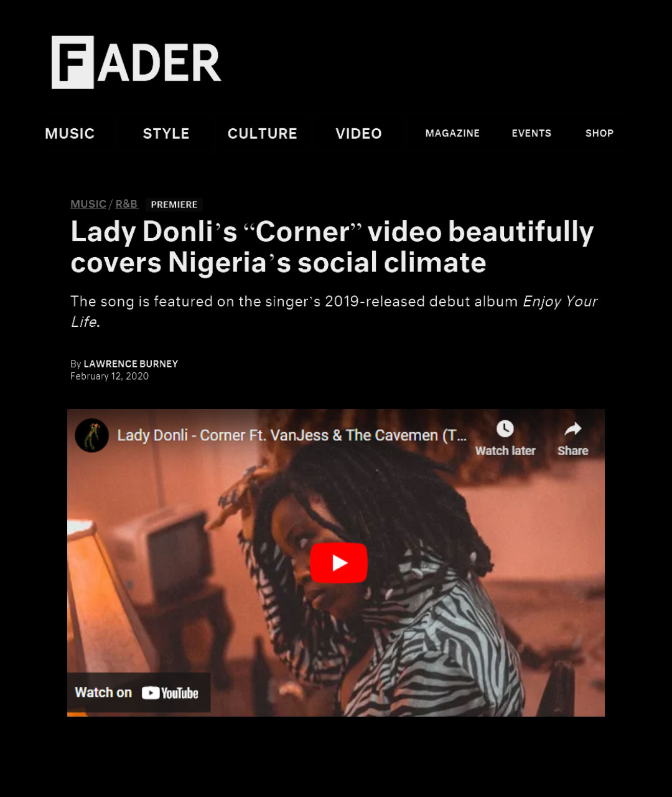672x797 pixels.
Task: Click the Watch later clock icon
Action: point(505,428)
